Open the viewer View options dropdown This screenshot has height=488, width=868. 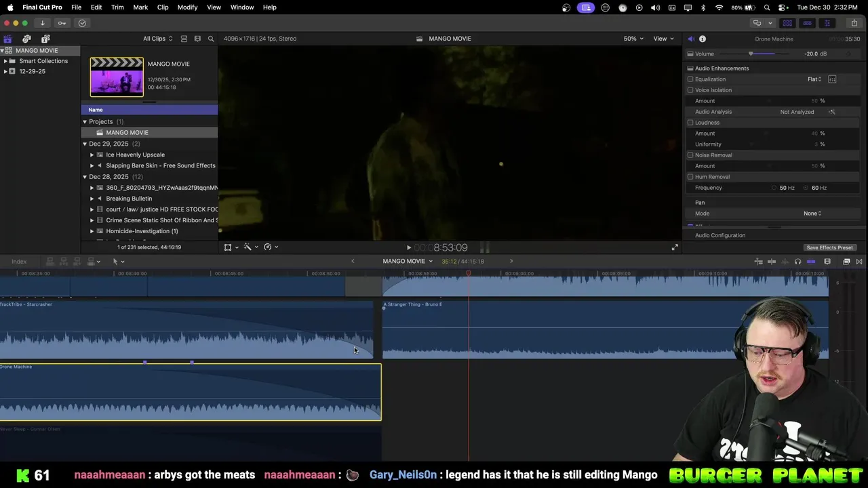tap(663, 39)
